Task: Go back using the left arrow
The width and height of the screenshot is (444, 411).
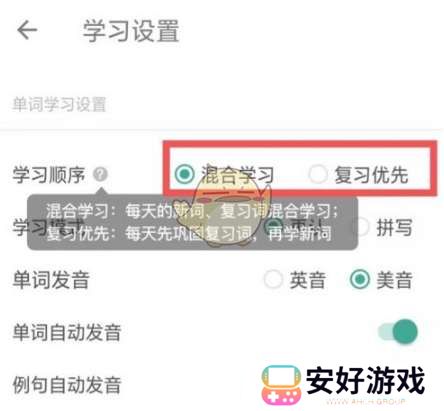Action: [x=27, y=30]
